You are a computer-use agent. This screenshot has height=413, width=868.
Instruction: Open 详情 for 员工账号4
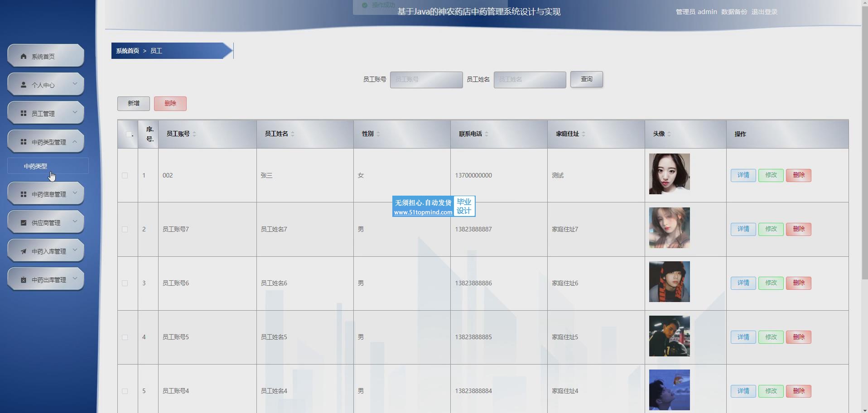click(x=743, y=391)
